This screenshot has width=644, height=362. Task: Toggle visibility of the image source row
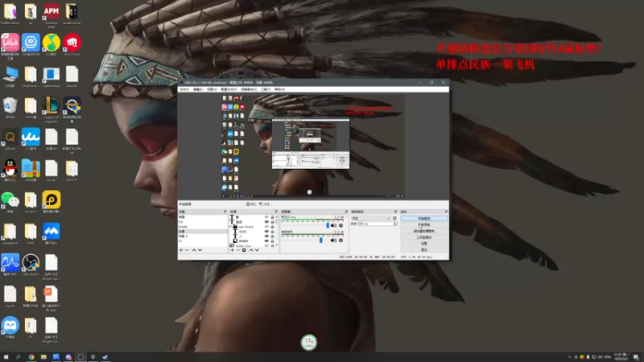click(266, 241)
